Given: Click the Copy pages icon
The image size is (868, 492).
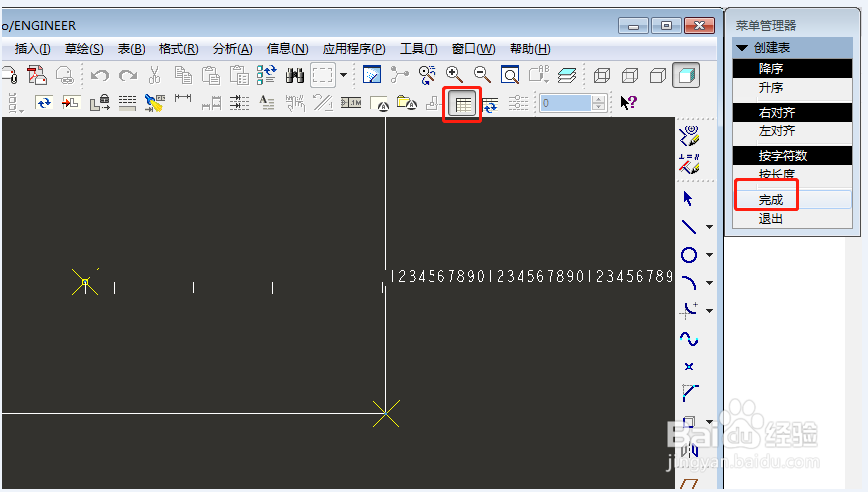Looking at the screenshot, I should tap(183, 75).
